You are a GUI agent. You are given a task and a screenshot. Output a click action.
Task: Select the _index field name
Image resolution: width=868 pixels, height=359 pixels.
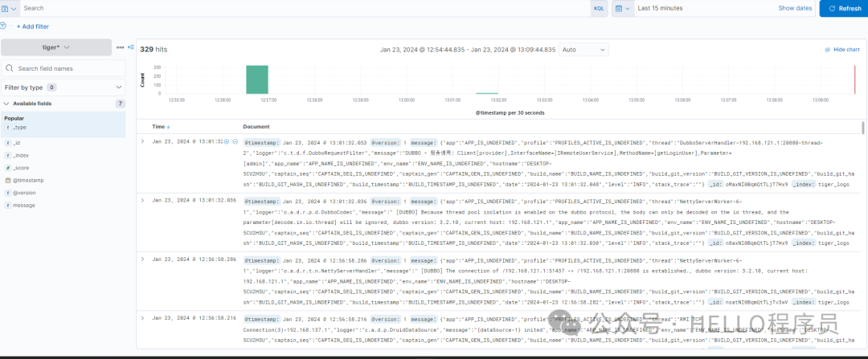(x=21, y=156)
